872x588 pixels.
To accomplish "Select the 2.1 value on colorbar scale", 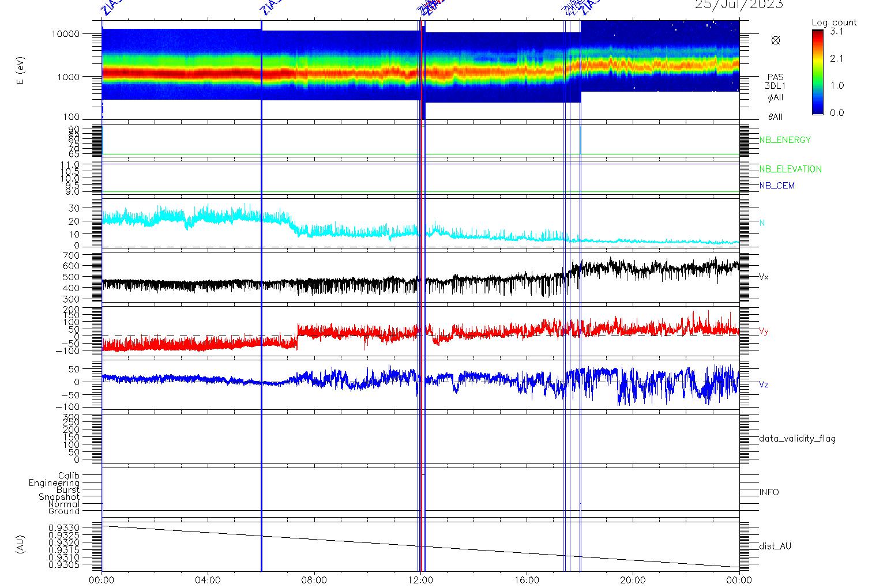I will coord(836,58).
